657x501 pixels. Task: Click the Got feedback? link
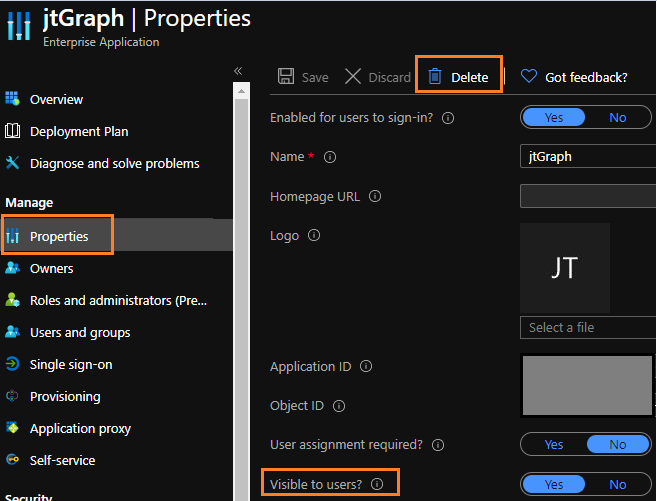(586, 77)
